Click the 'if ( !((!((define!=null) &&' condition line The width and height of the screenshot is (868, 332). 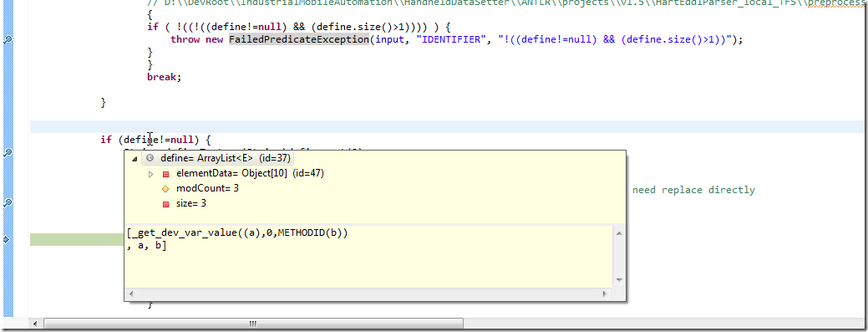click(299, 27)
